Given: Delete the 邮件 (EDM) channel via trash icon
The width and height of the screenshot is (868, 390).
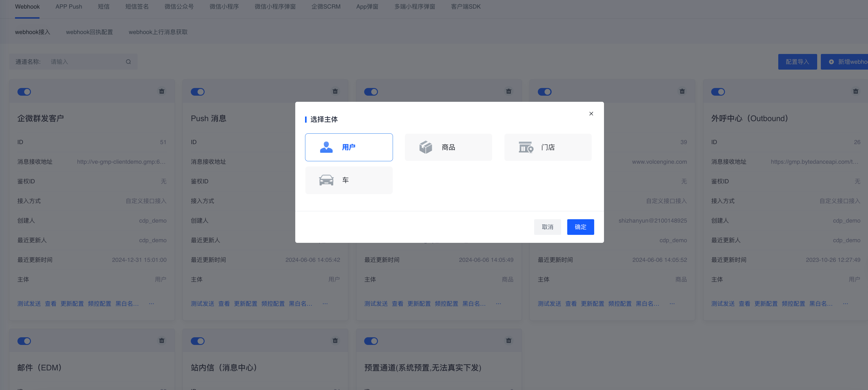Looking at the screenshot, I should click(162, 341).
